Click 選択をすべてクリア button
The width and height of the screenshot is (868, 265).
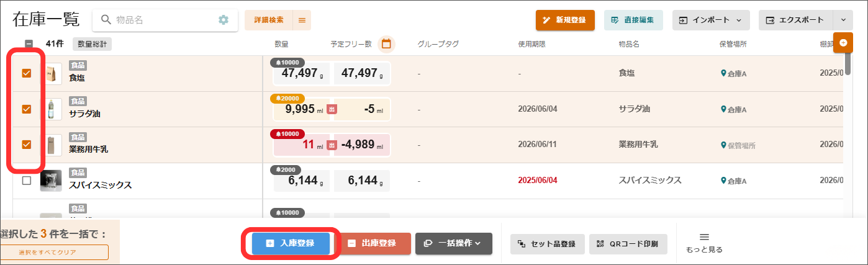coord(54,253)
